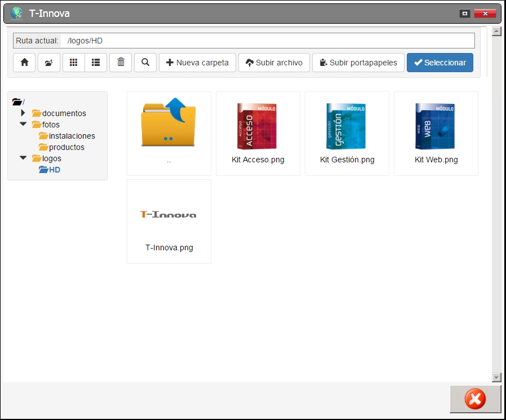The width and height of the screenshot is (506, 420).
Task: Click Subir portapapeles button
Action: pyautogui.click(x=358, y=63)
